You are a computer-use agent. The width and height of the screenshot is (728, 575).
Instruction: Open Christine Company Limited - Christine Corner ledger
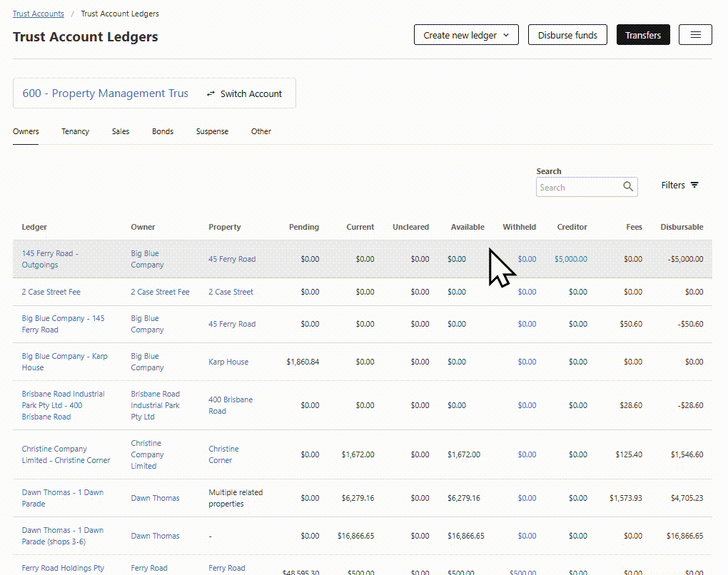[x=66, y=454]
